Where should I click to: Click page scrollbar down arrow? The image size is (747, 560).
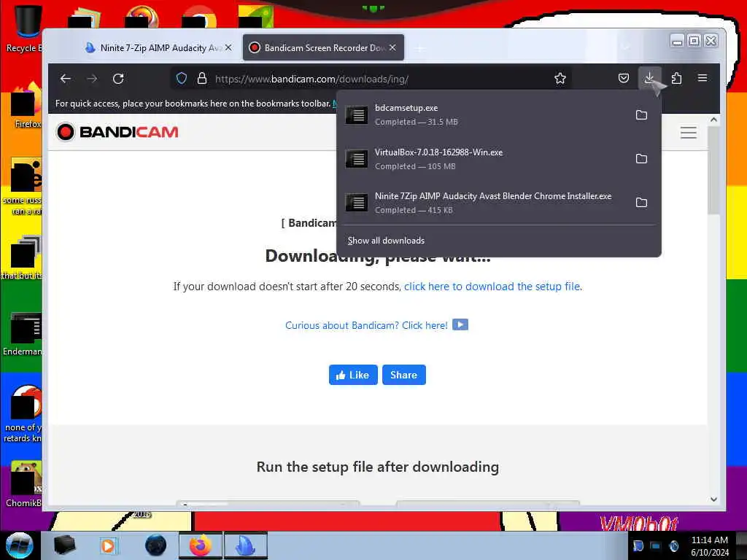pyautogui.click(x=713, y=499)
